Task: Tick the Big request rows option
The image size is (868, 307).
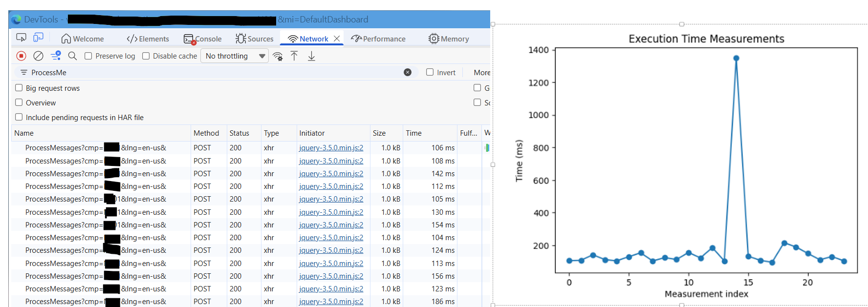Action: (x=19, y=88)
